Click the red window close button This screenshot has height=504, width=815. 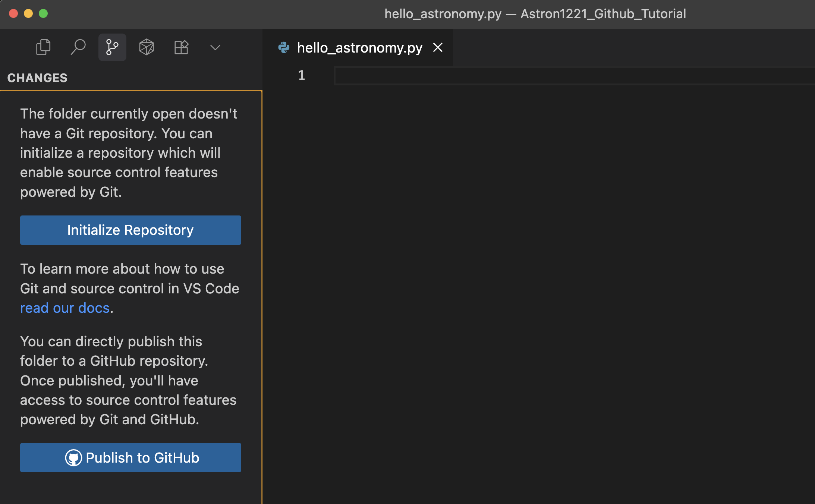pos(13,13)
